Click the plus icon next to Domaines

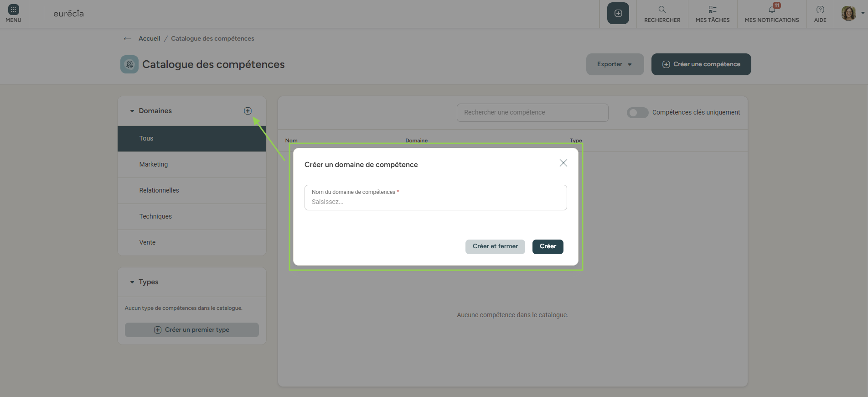coord(248,111)
